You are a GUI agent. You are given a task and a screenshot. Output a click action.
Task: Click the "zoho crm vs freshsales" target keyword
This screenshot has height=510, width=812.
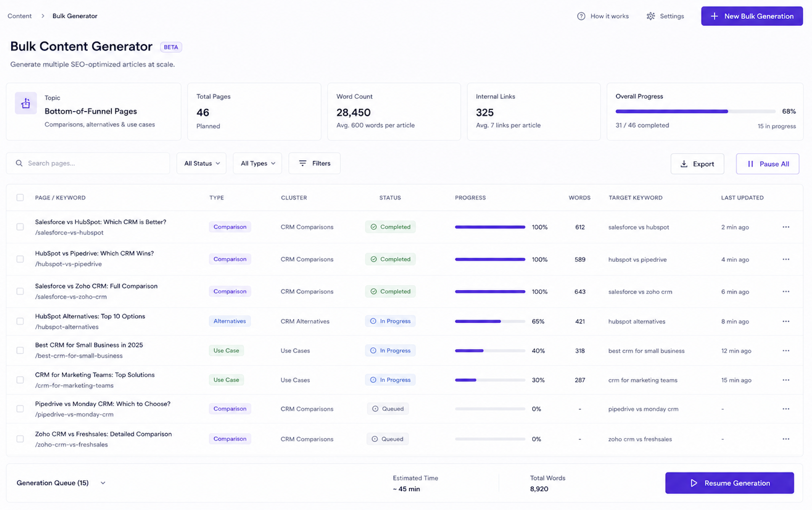pyautogui.click(x=640, y=439)
